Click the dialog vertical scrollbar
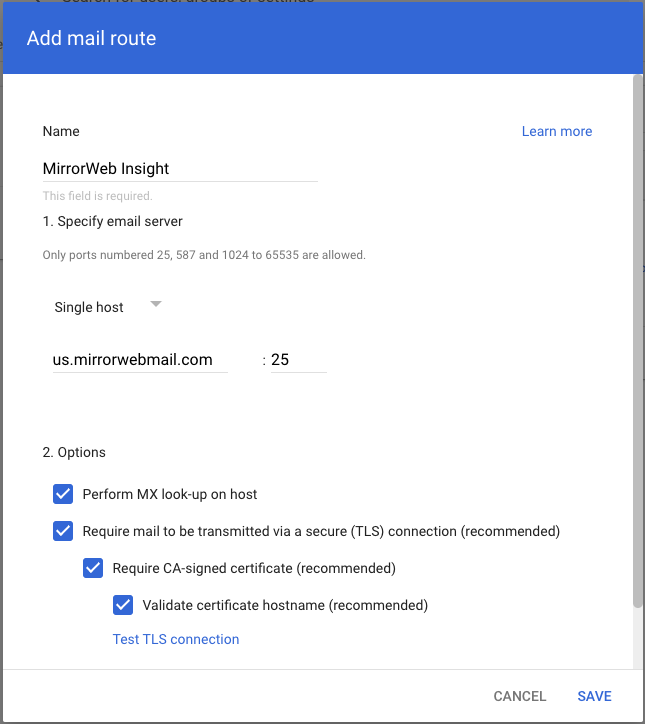Image resolution: width=645 pixels, height=724 pixels. (638, 342)
